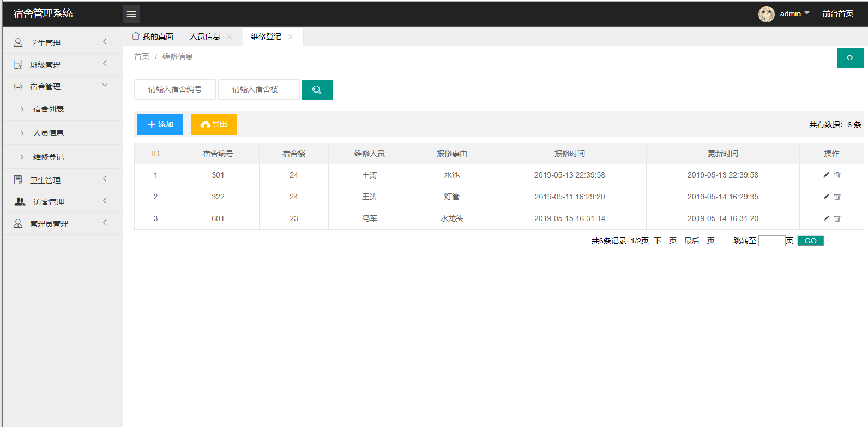Delete the repair record for dorm 322
868x427 pixels.
[x=837, y=197]
